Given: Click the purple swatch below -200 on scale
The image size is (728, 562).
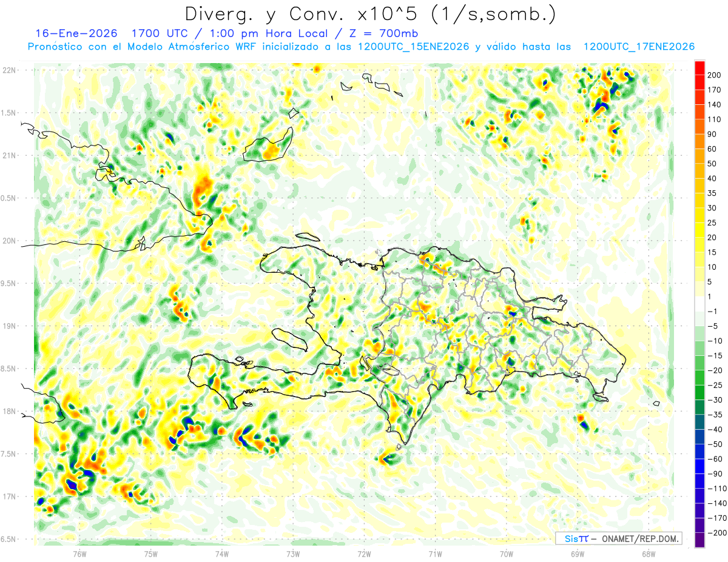Looking at the screenshot, I should [699, 540].
